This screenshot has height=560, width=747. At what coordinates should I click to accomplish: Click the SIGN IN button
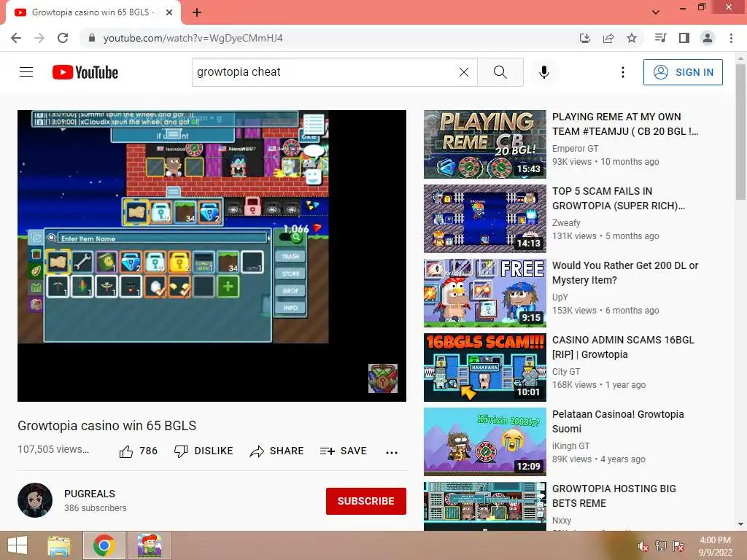click(683, 72)
